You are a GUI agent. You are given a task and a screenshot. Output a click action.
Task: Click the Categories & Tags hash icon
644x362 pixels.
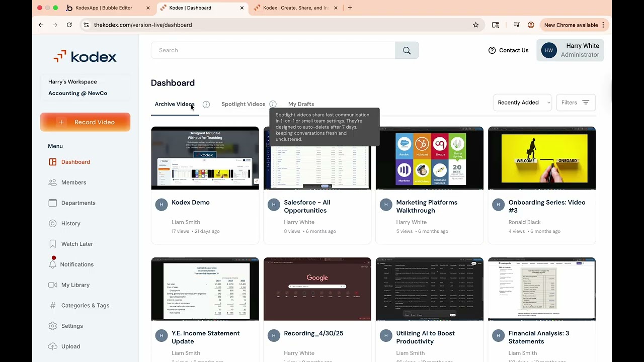(53, 305)
